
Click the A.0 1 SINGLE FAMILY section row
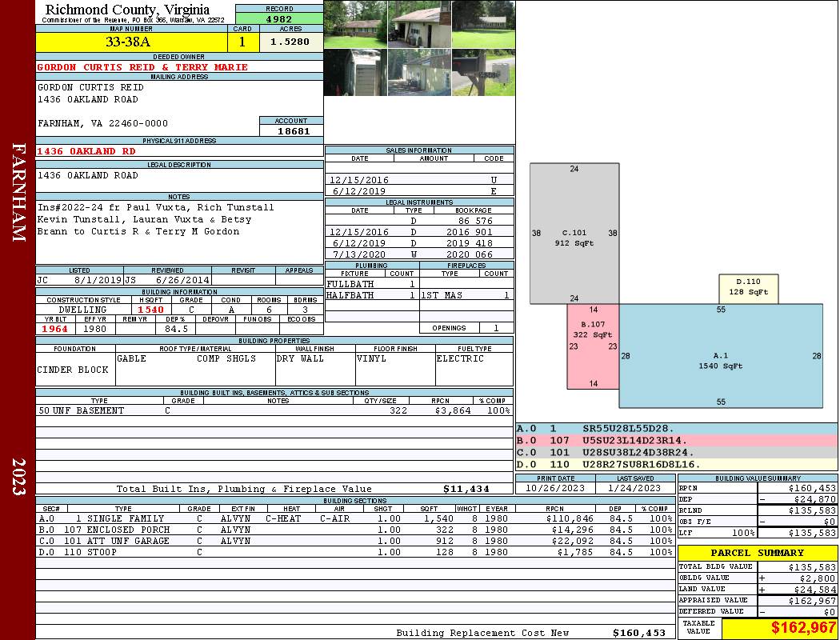click(x=354, y=518)
